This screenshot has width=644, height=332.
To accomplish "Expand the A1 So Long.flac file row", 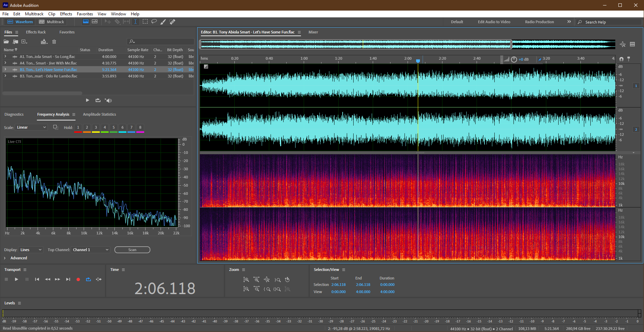I will pyautogui.click(x=5, y=57).
